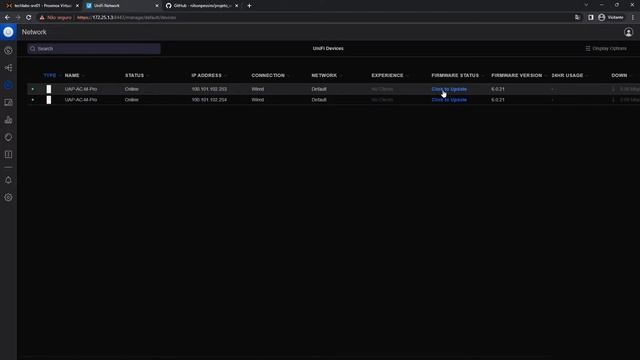The width and height of the screenshot is (640, 360).
Task: Select IP address 100.101.102.253 cell
Action: tap(209, 89)
